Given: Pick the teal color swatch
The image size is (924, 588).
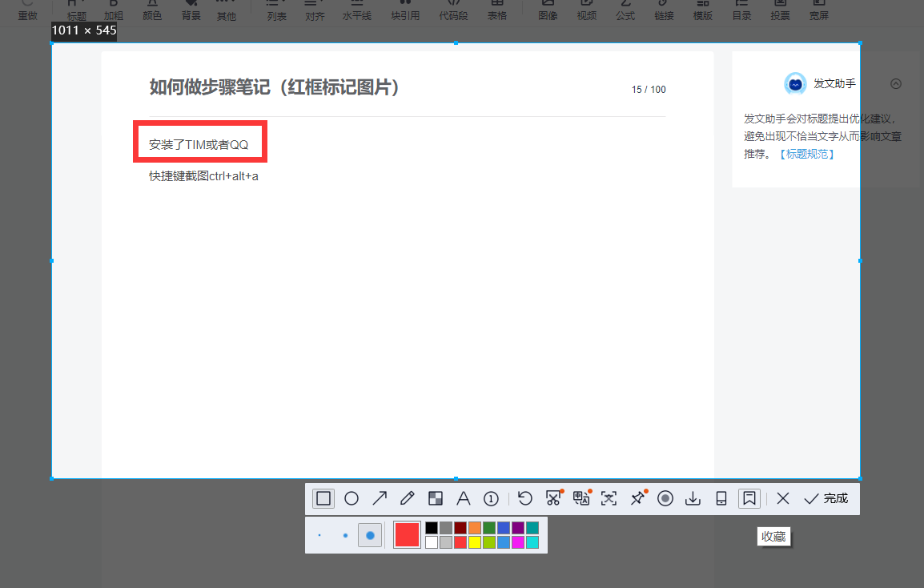Looking at the screenshot, I should pos(532,528).
